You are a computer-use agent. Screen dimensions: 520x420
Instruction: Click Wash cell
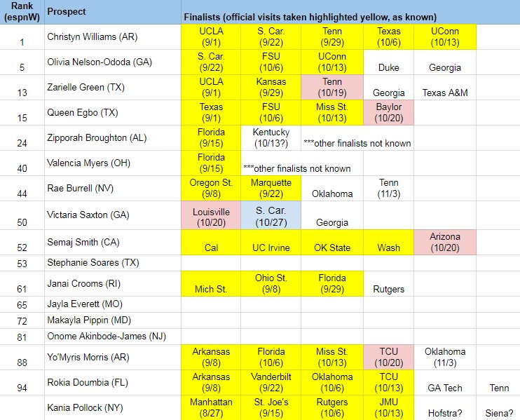(389, 242)
